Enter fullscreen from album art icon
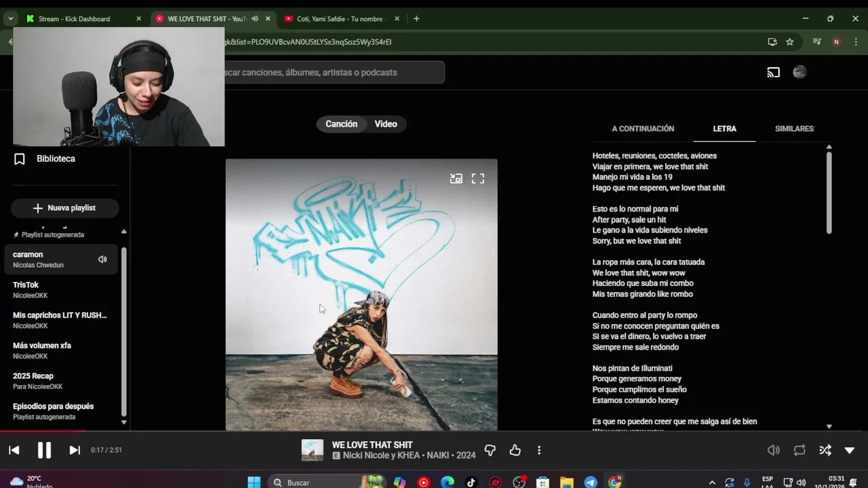Image resolution: width=868 pixels, height=488 pixels. click(478, 179)
